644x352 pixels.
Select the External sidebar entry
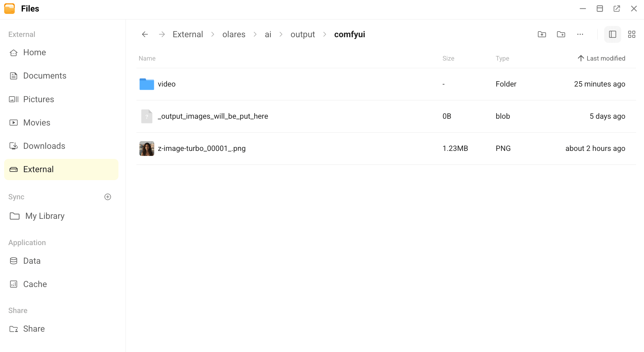tap(39, 169)
